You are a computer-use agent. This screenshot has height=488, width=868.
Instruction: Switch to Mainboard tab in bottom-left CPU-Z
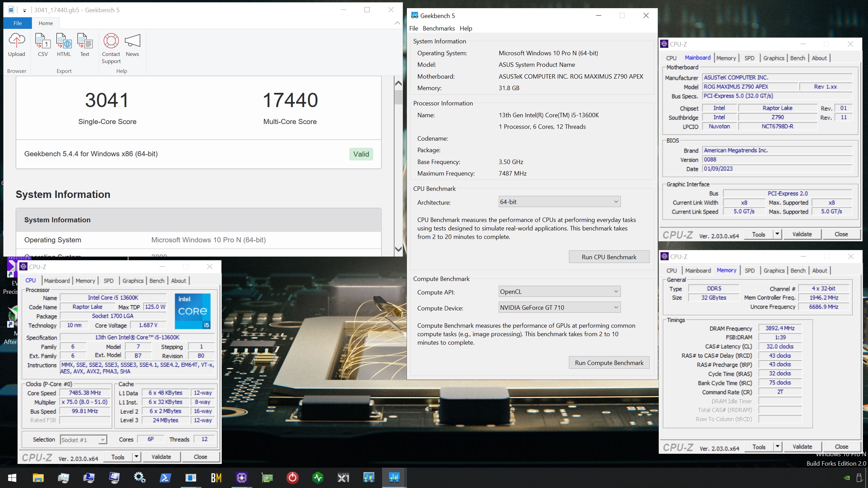click(57, 281)
